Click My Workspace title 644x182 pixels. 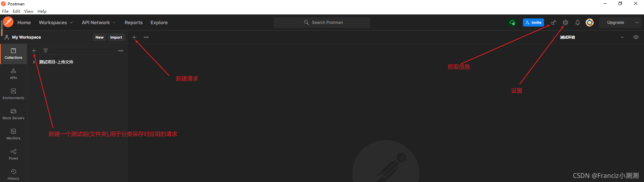26,37
